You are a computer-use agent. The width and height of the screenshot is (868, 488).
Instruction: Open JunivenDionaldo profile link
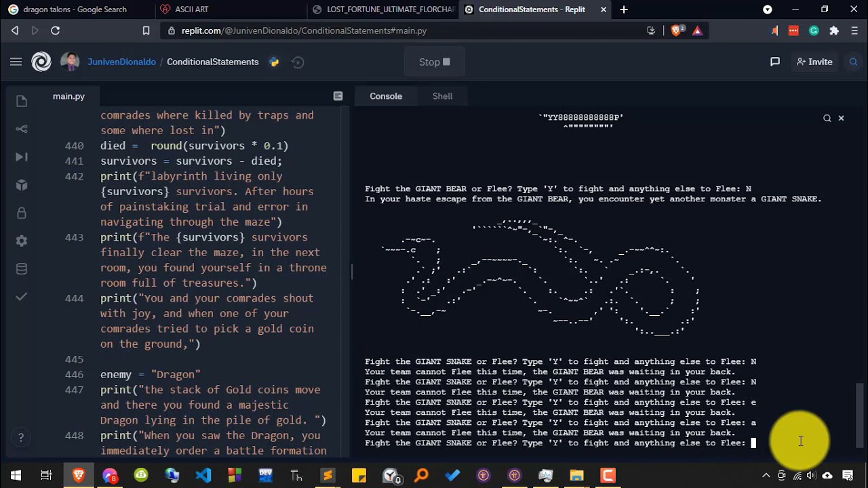121,62
